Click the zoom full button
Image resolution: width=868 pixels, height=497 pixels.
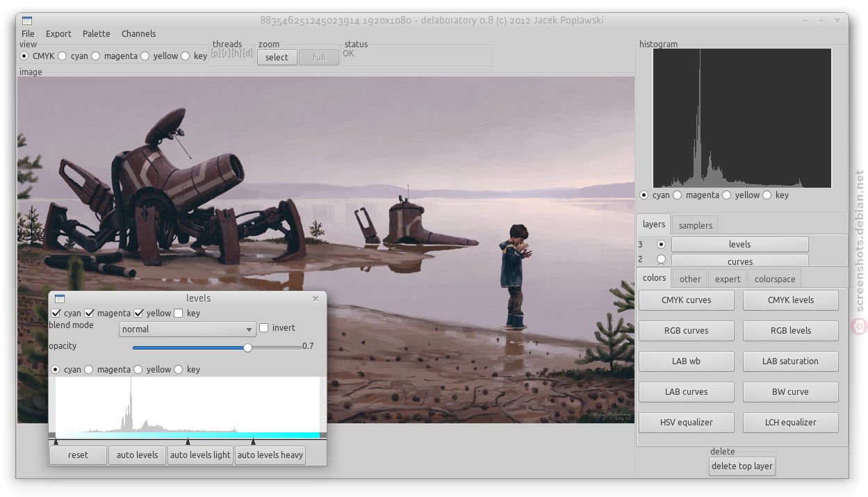(x=319, y=57)
